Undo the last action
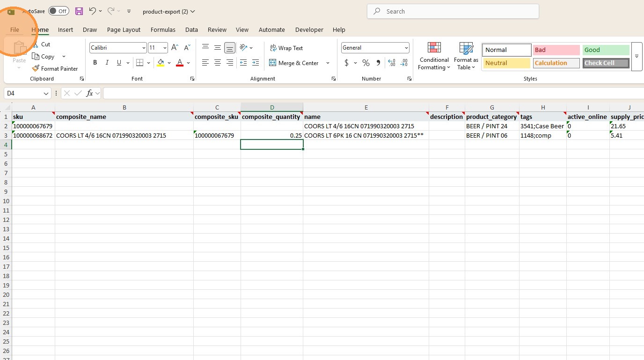 pos(92,11)
